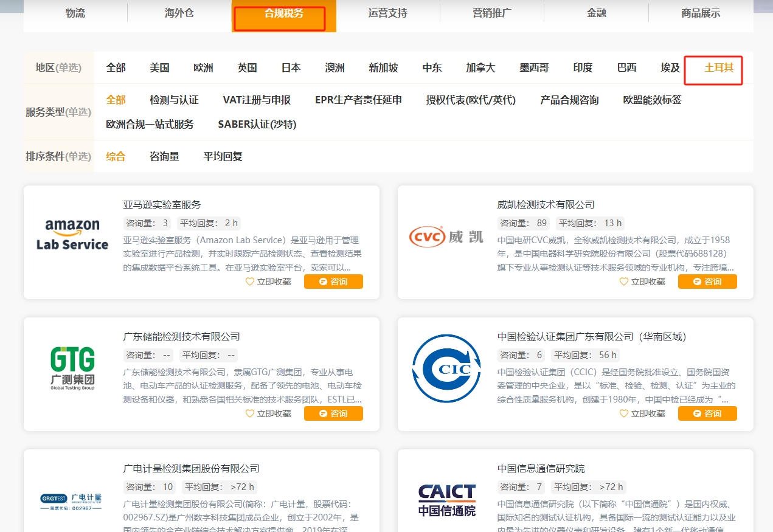This screenshot has height=532, width=773.
Task: Click 咨询 for 亚马逊实验室服务
Action: click(x=333, y=282)
